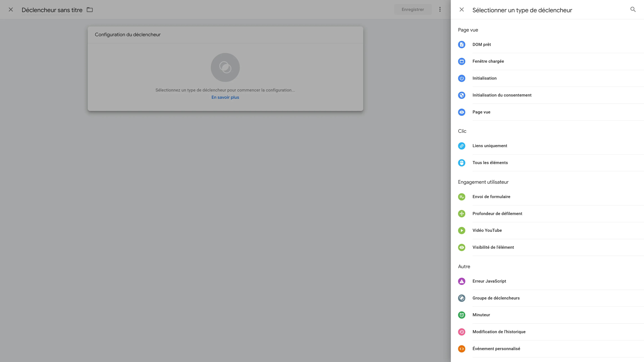Click the Engagement utilisateur section header
This screenshot has width=644, height=362.
click(483, 182)
